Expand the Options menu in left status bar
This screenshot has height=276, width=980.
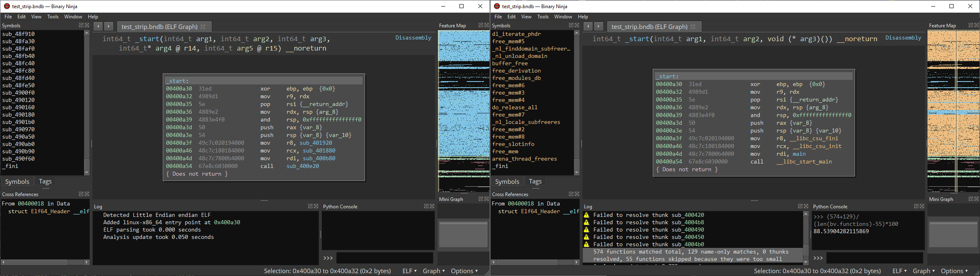(x=464, y=271)
